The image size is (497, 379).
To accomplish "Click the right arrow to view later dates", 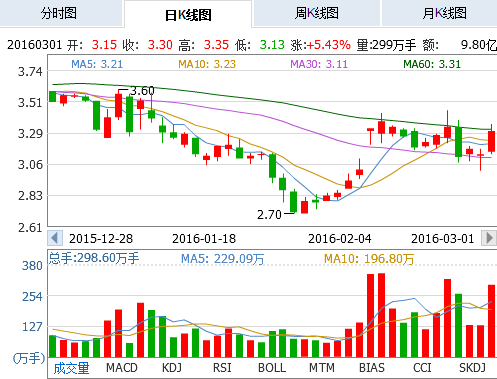I will [489, 238].
